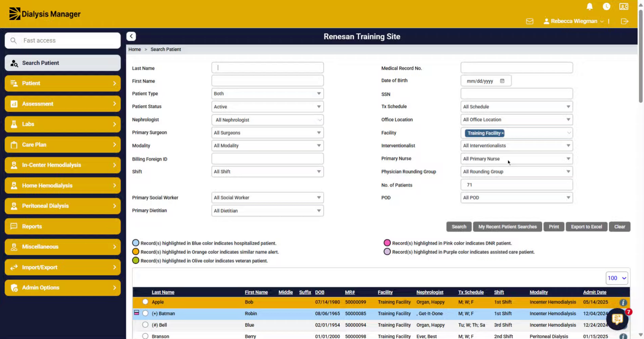This screenshot has width=644, height=339.
Task: Open the Rebecca Wiegman user menu
Action: [x=573, y=21]
